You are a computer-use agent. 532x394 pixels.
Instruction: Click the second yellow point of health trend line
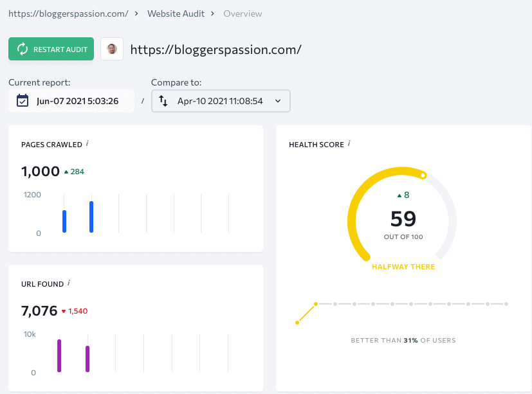316,304
